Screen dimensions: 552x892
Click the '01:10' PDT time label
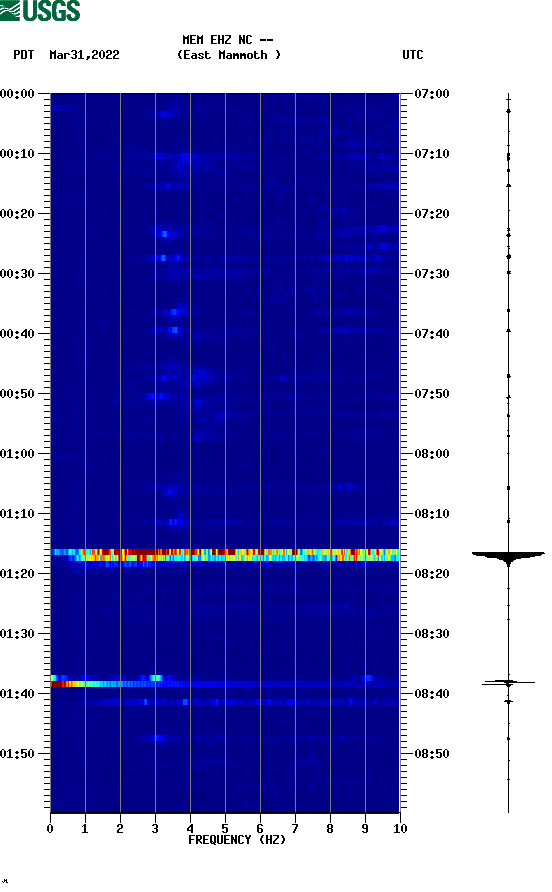point(18,514)
